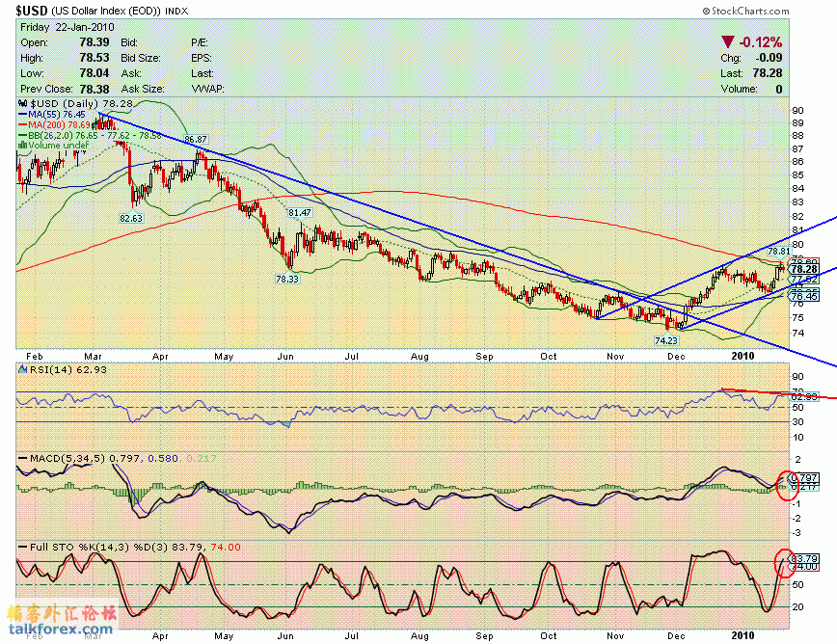Click the 76.45 MA axis tag
This screenshot has height=644, width=837.
coord(804,296)
